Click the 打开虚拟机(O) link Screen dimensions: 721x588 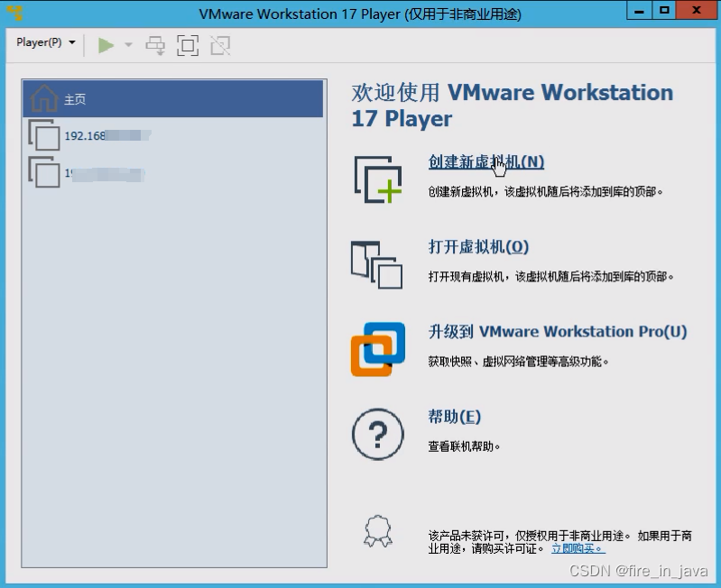(478, 247)
